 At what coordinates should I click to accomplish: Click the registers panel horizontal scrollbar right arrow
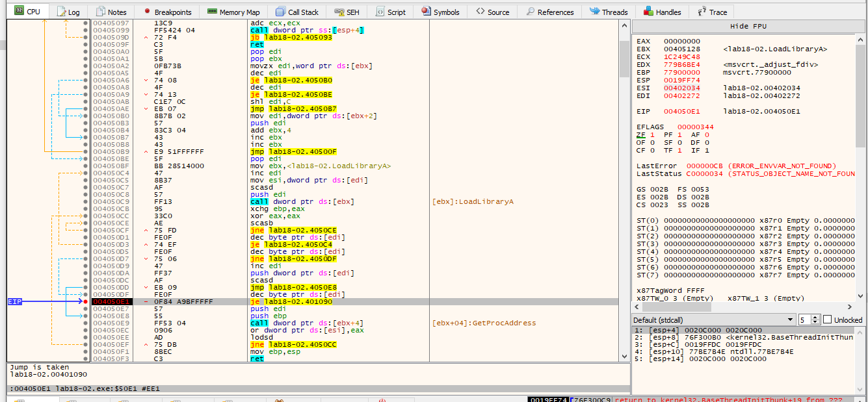coord(850,307)
